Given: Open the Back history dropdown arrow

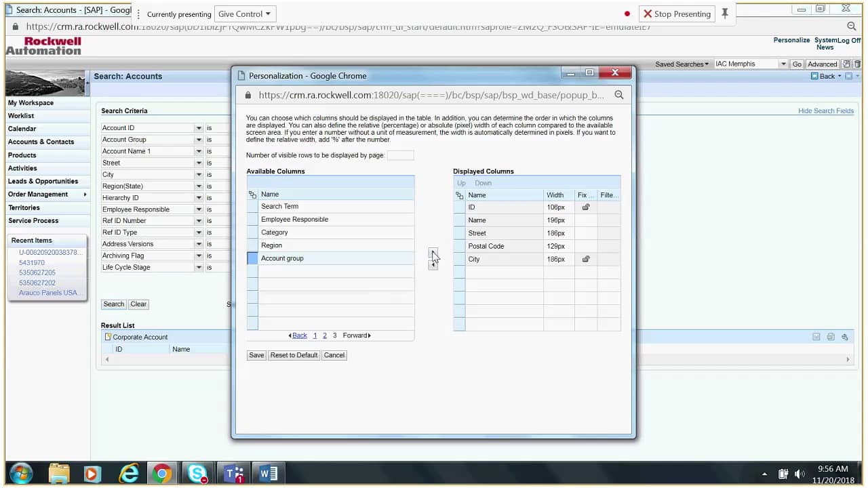Looking at the screenshot, I should pyautogui.click(x=840, y=76).
